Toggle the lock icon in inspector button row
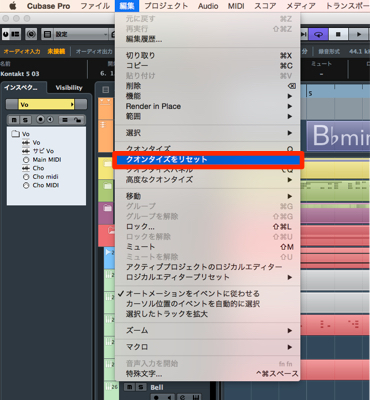Screen dimensions: 370x400 [77, 120]
